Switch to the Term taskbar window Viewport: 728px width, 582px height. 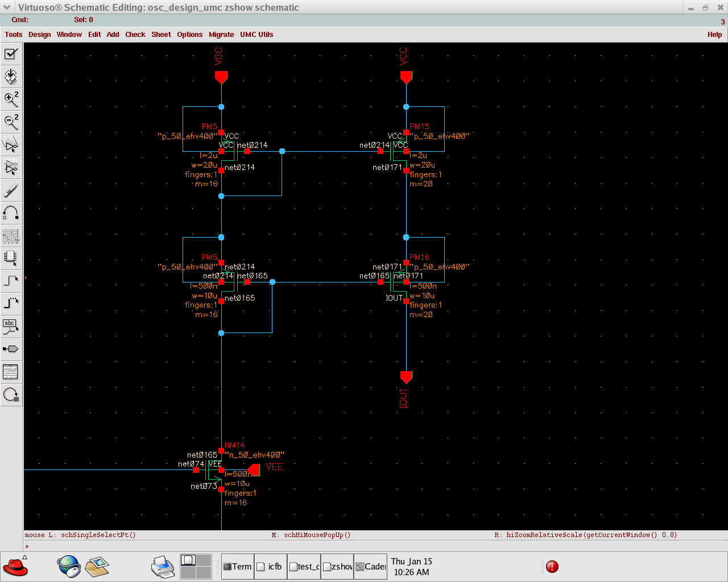[x=237, y=567]
